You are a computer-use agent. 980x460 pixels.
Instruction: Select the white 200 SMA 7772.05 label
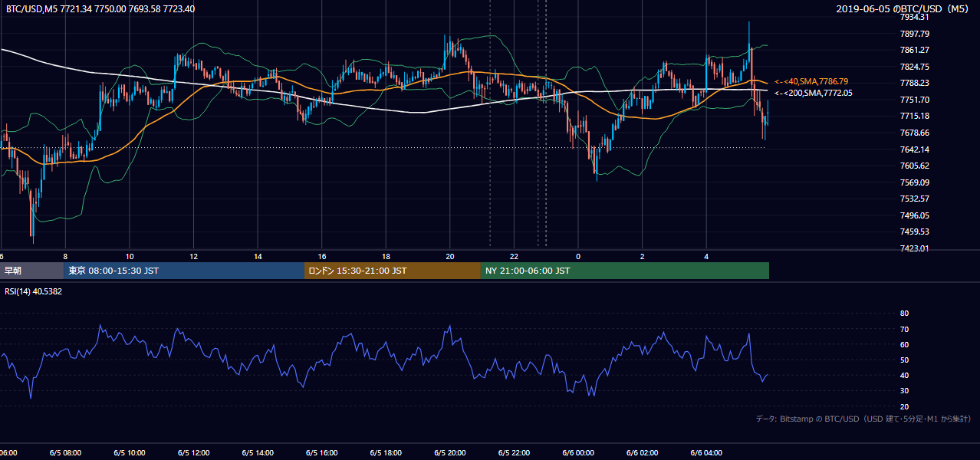pyautogui.click(x=814, y=93)
